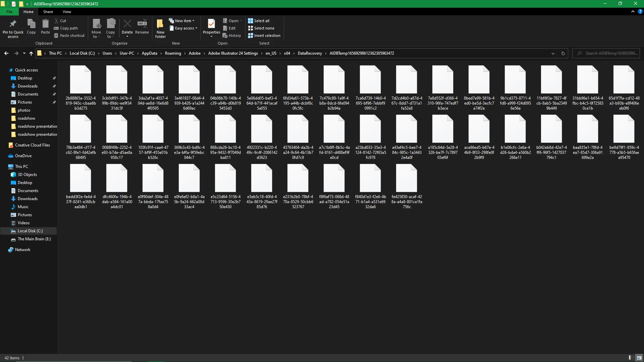644x362 pixels.
Task: Switch to large icons view toggle
Action: pos(639,358)
